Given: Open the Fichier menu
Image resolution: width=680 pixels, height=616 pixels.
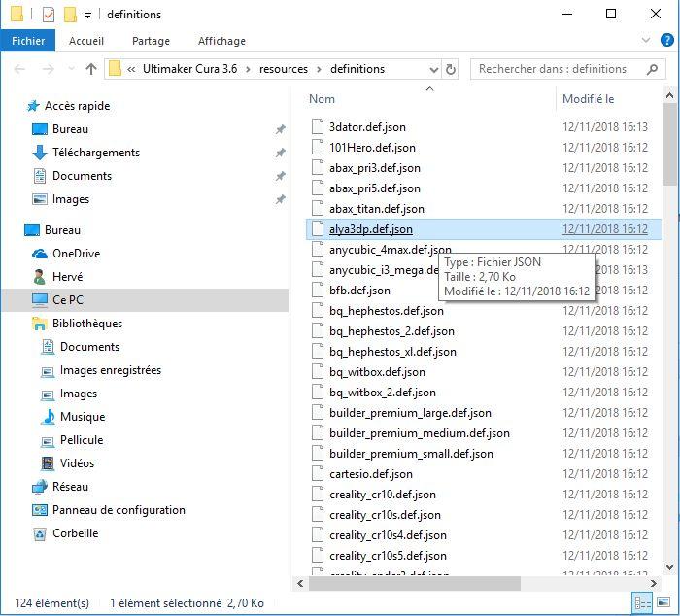Looking at the screenshot, I should [x=28, y=41].
